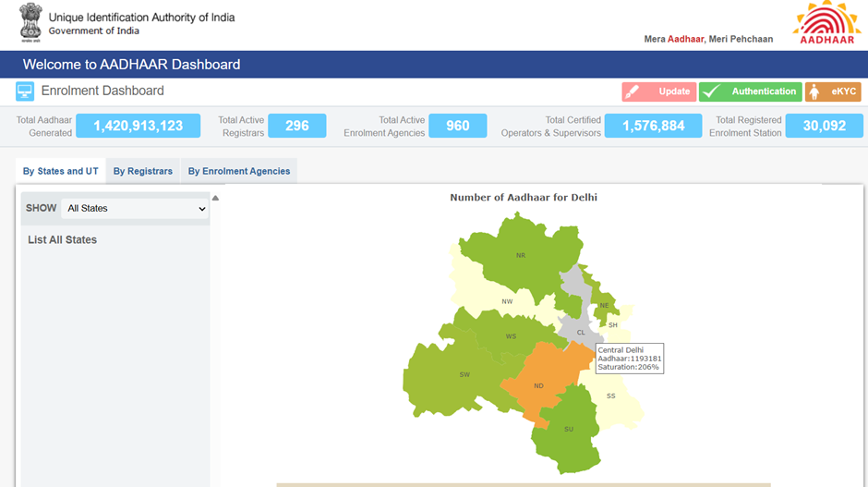This screenshot has height=487, width=868.
Task: Switch to By Registrars tab
Action: pos(143,171)
